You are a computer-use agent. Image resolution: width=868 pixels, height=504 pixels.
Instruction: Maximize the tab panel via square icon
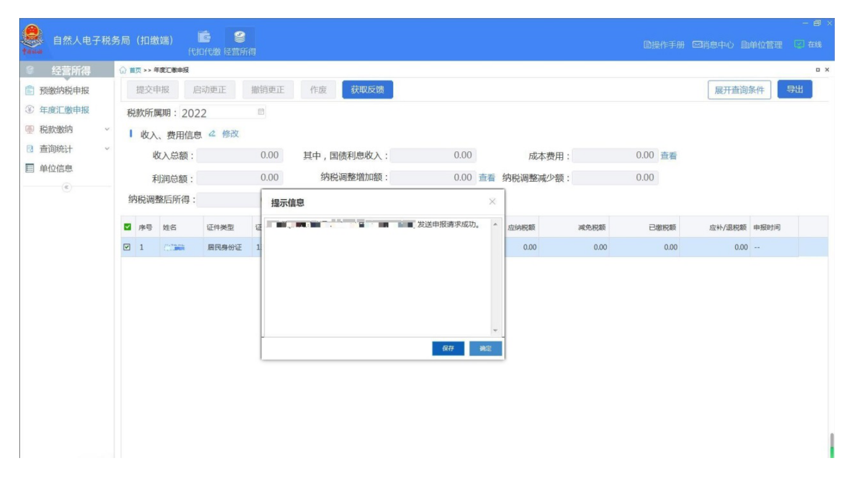click(x=818, y=70)
